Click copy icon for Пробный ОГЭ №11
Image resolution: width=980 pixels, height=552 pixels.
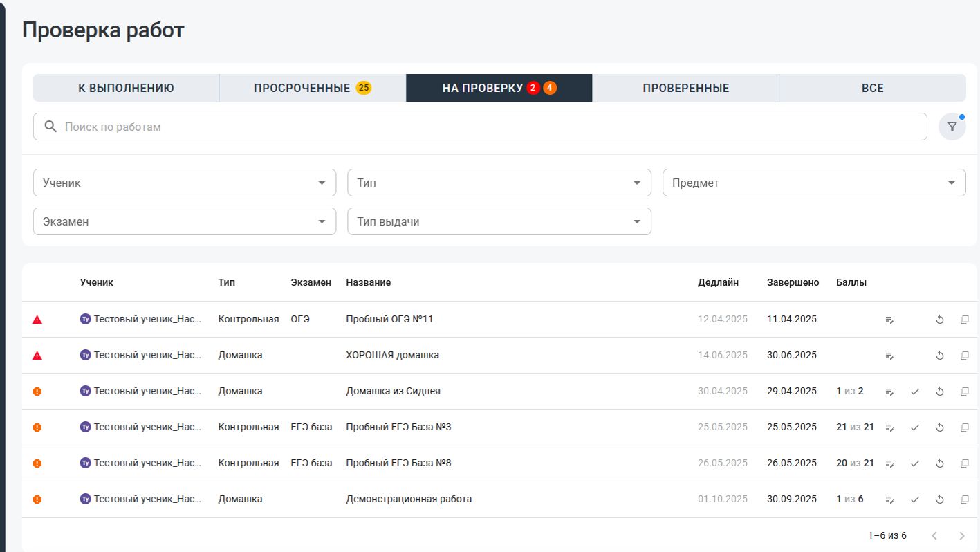click(x=964, y=320)
